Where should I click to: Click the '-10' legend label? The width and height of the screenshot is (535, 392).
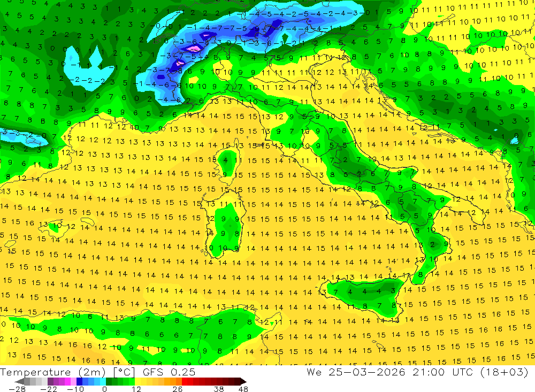[75, 389]
